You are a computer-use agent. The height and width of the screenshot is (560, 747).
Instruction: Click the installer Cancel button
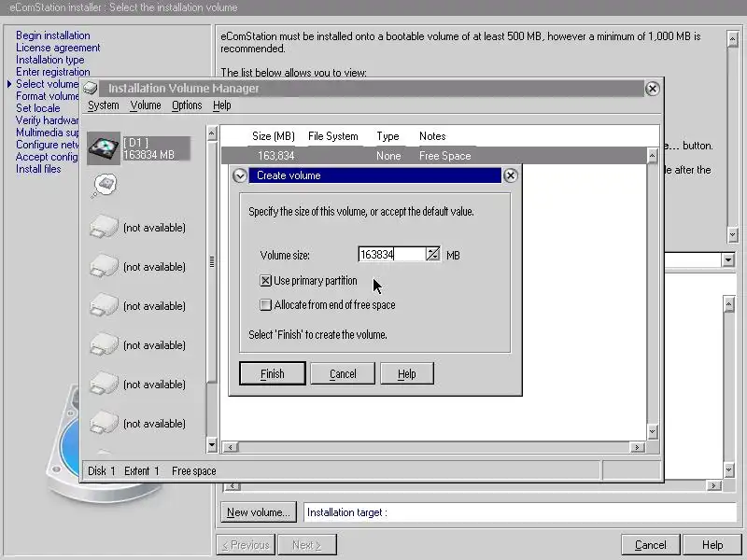pos(651,545)
